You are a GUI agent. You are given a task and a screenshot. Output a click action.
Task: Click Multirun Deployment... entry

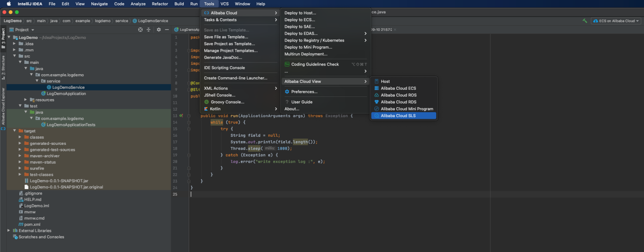tap(325, 54)
